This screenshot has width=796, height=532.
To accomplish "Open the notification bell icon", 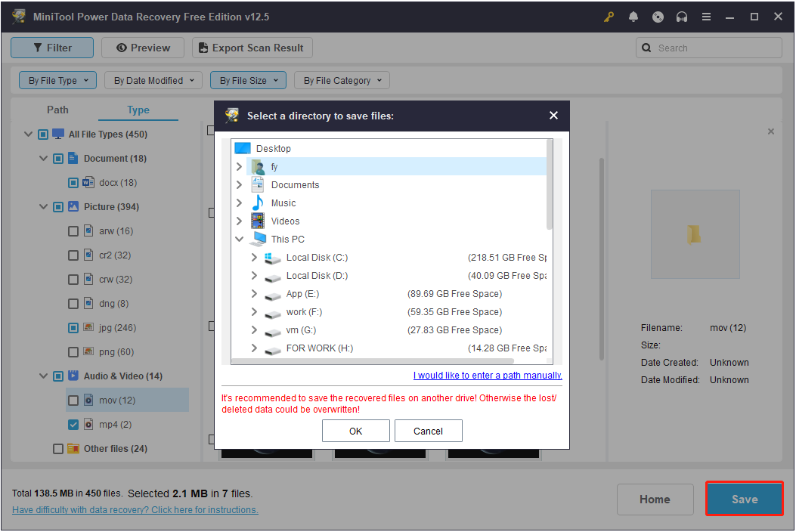I will (x=633, y=16).
